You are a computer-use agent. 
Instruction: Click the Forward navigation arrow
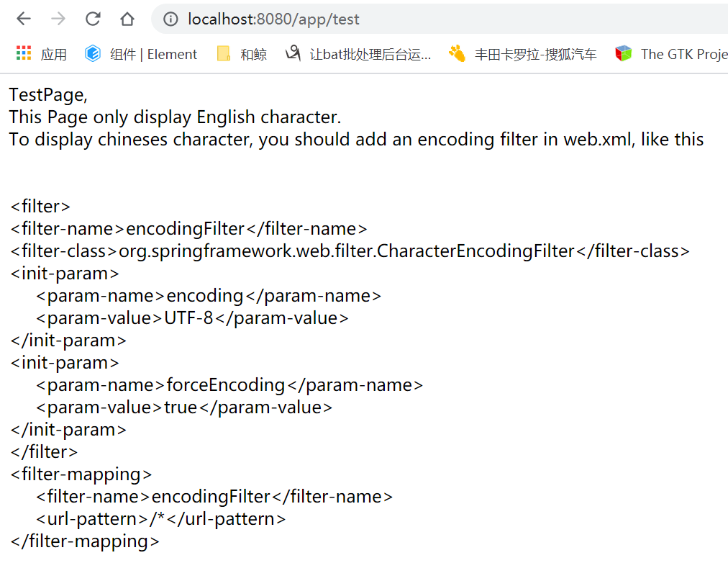coord(58,19)
